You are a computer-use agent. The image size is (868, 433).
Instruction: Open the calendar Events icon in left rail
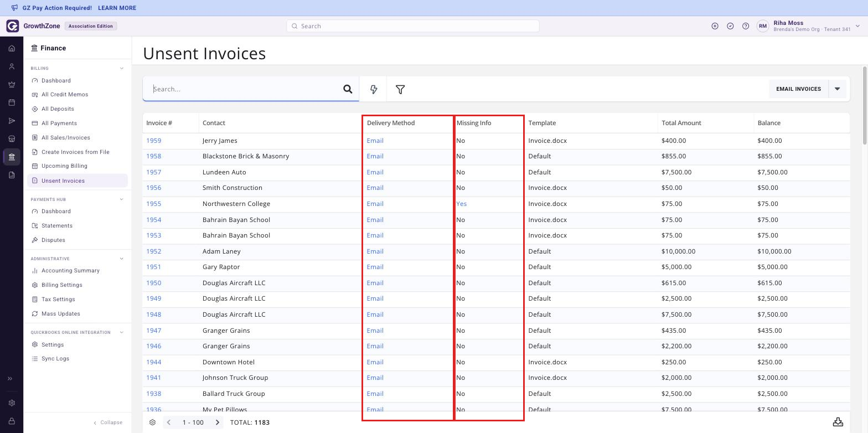[x=12, y=102]
